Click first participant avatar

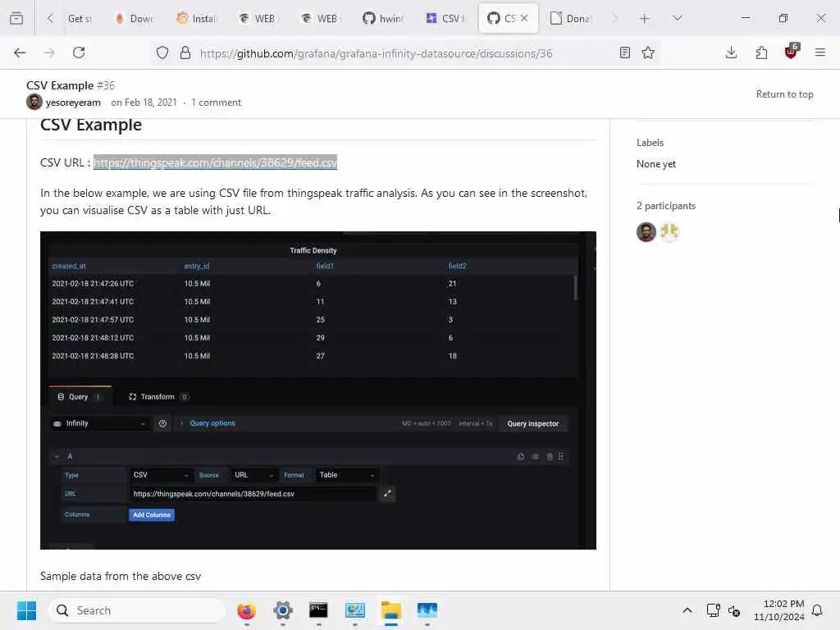646,232
